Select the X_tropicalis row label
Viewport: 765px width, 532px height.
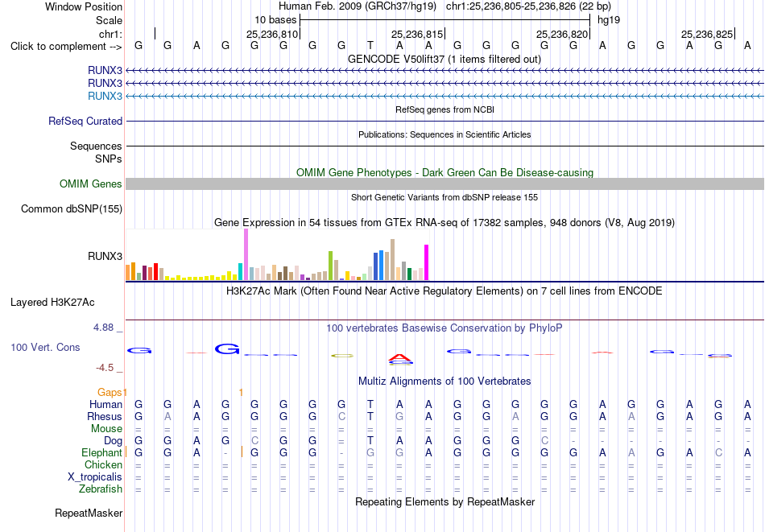click(x=95, y=477)
